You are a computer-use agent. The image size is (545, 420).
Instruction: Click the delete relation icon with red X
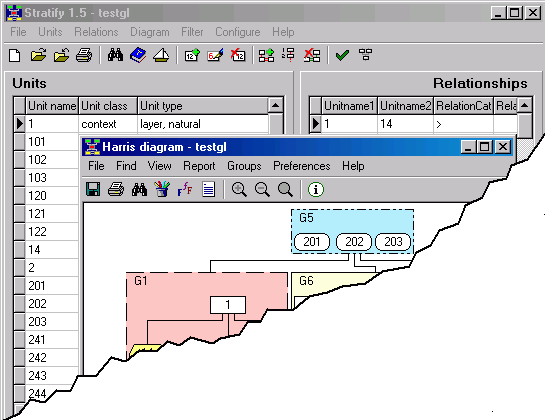pyautogui.click(x=312, y=55)
